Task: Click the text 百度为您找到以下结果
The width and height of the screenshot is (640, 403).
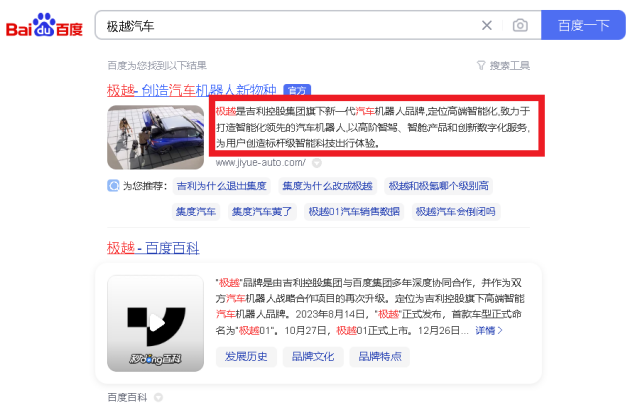Action: (x=157, y=65)
